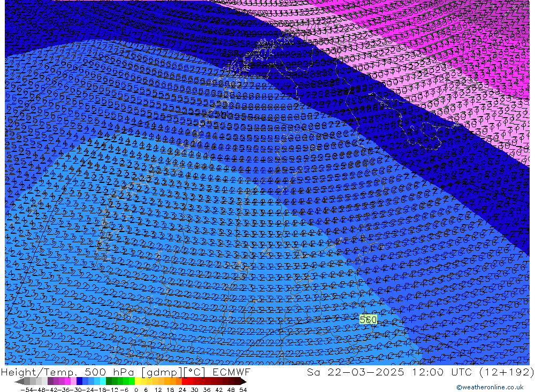
Task: Click the bright red swatch at legend value 24
Action: pyautogui.click(x=185, y=381)
